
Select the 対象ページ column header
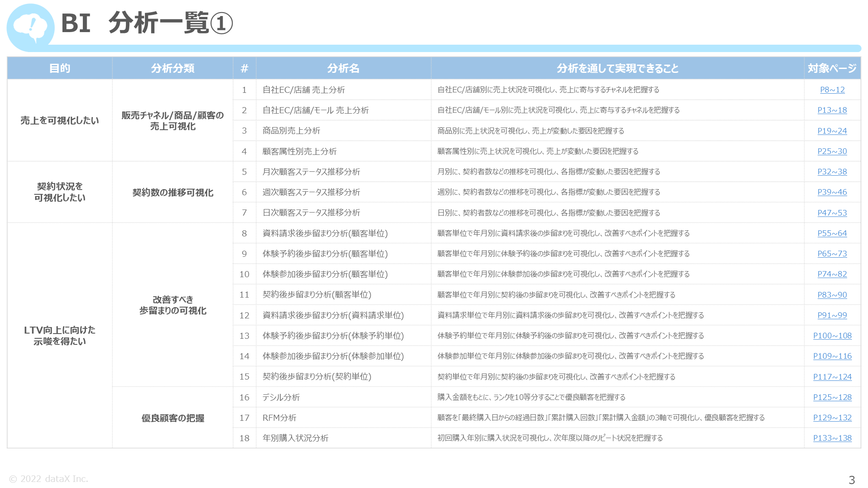(832, 68)
